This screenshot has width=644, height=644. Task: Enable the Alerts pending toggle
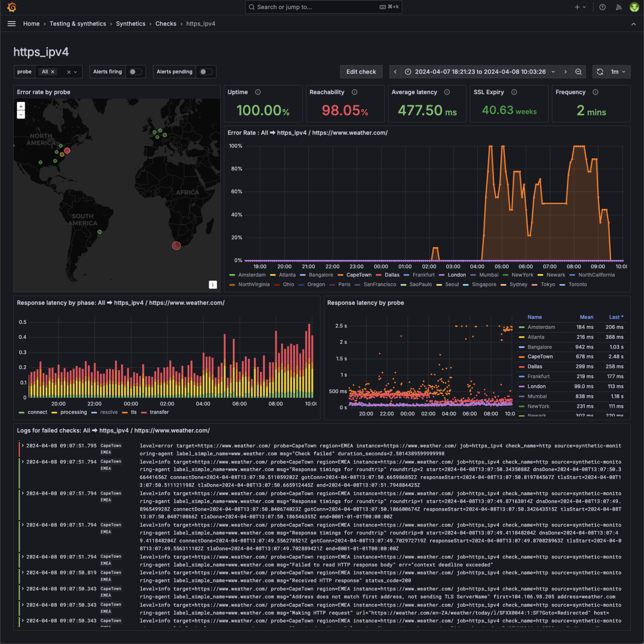click(206, 72)
